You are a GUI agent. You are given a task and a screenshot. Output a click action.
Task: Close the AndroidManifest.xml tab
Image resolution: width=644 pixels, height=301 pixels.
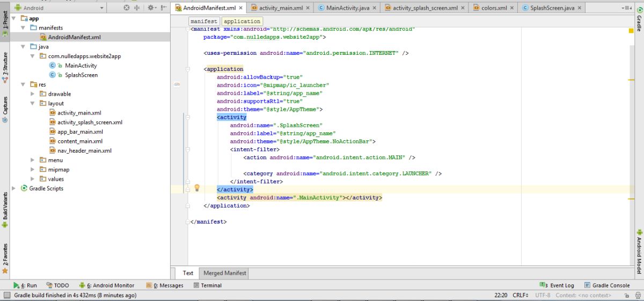240,8
